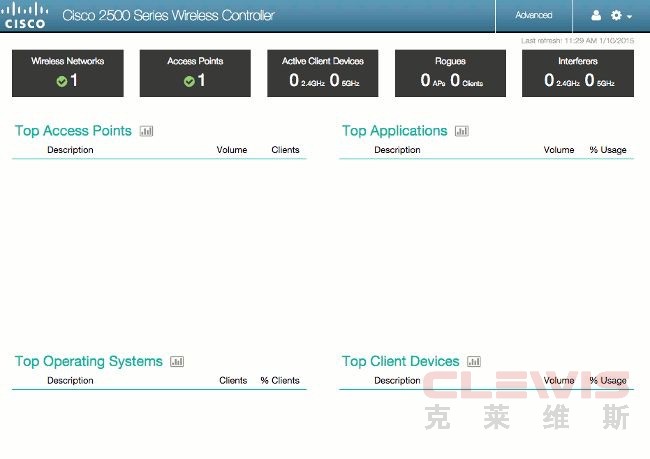Toggle chart view for Top Applications
The image size is (650, 459).
(x=462, y=131)
